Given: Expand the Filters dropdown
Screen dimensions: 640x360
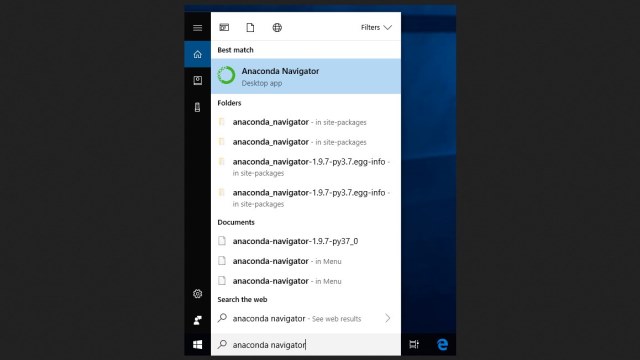Looking at the screenshot, I should tap(376, 27).
